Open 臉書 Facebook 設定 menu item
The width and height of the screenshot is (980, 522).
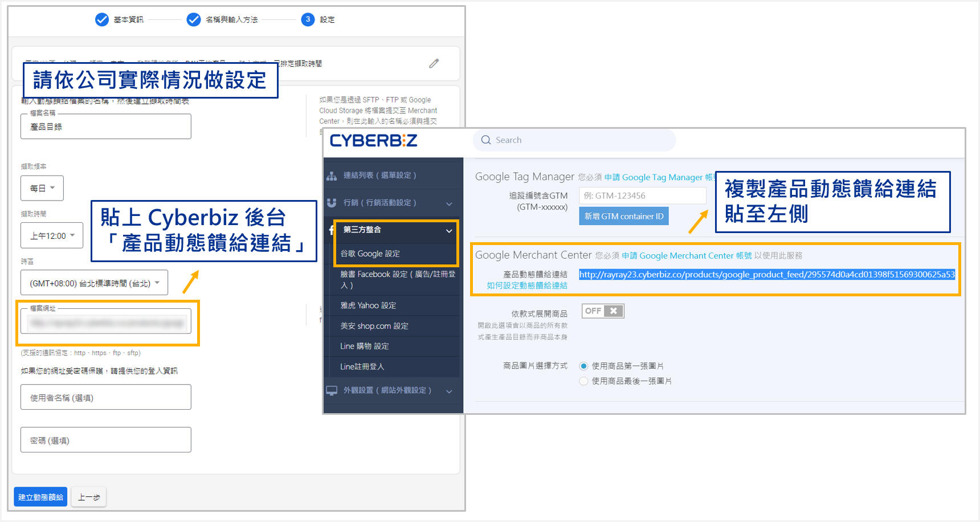pos(398,279)
